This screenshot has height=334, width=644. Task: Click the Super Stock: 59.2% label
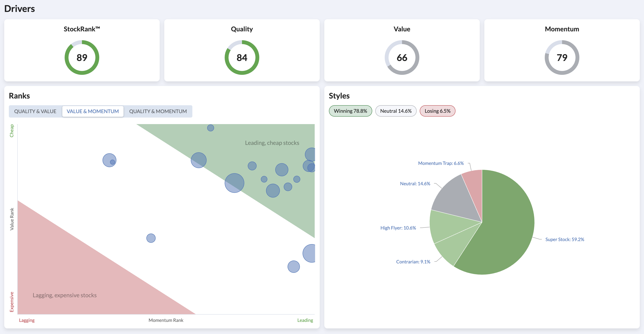[565, 240]
